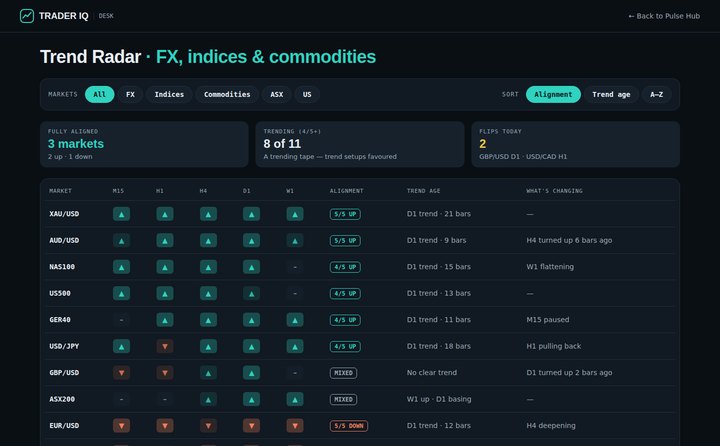Filter markets by FX

point(130,95)
